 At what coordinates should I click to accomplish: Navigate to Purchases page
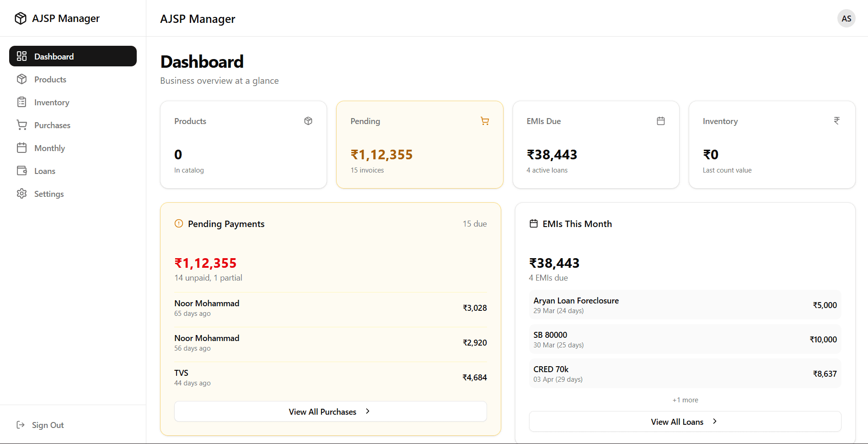click(x=52, y=125)
